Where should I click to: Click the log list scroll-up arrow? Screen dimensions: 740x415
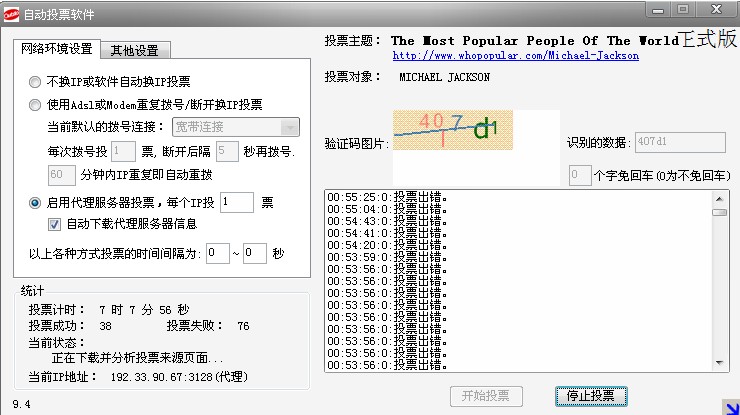pos(719,196)
